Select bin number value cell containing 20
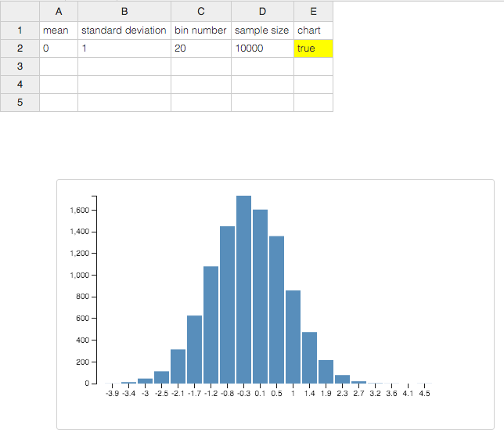The height and width of the screenshot is (436, 504). [x=201, y=49]
